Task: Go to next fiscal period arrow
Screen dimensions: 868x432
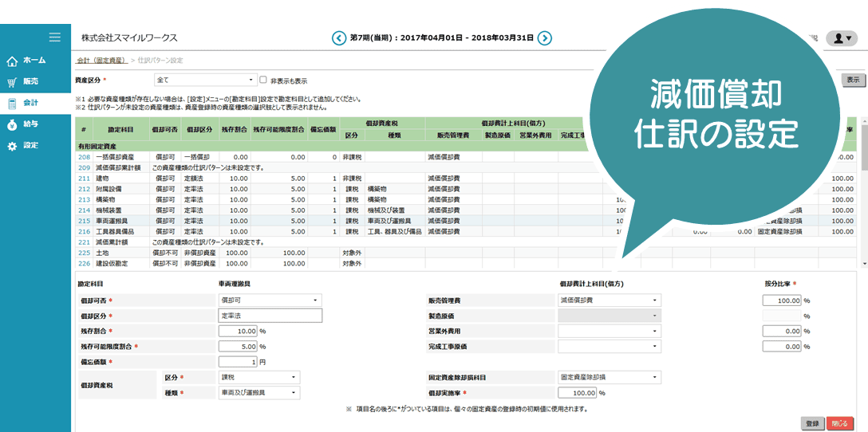Action: pos(545,37)
